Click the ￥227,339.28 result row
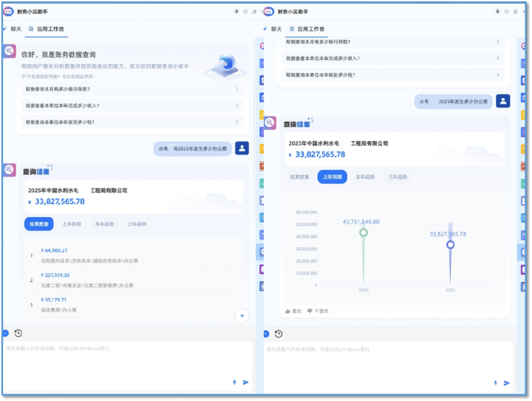The height and width of the screenshot is (401, 532). click(134, 280)
